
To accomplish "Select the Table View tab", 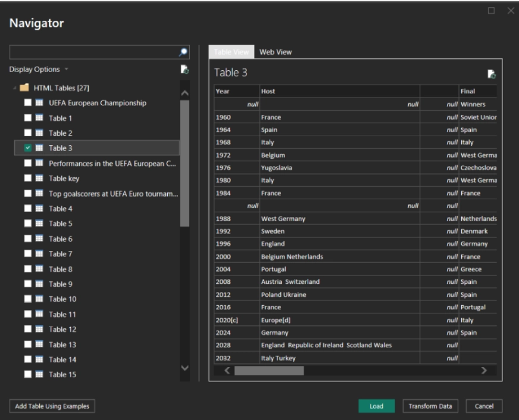I will tap(231, 52).
